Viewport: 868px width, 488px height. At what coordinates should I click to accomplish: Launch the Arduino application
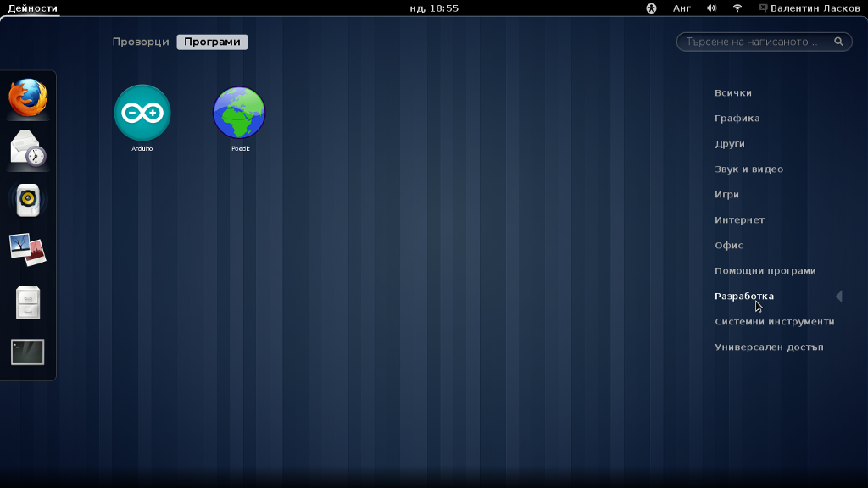point(142,114)
